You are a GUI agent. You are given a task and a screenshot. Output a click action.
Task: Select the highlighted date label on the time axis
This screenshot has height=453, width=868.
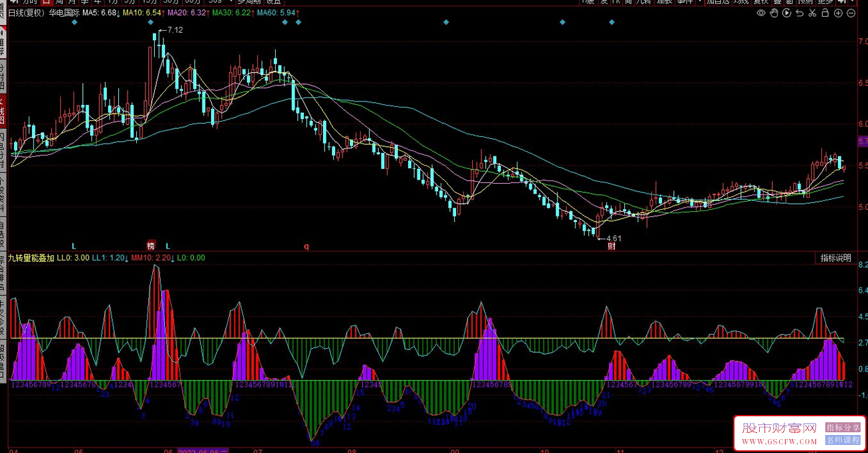pyautogui.click(x=203, y=450)
